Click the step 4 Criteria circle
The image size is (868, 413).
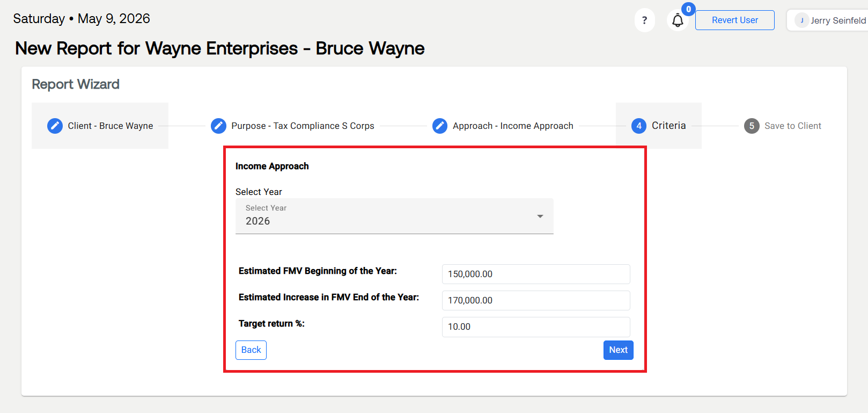[x=638, y=126]
